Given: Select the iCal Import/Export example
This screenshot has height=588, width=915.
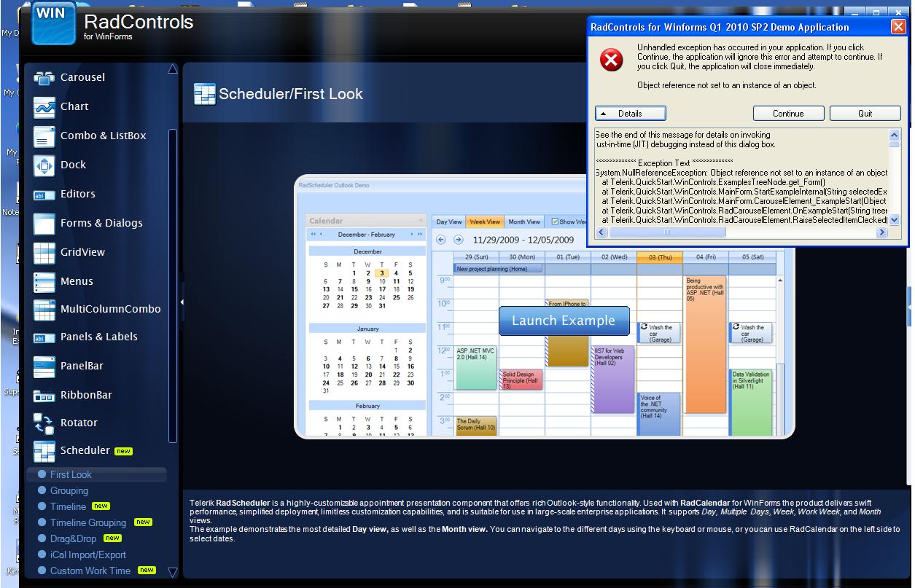Looking at the screenshot, I should click(88, 554).
